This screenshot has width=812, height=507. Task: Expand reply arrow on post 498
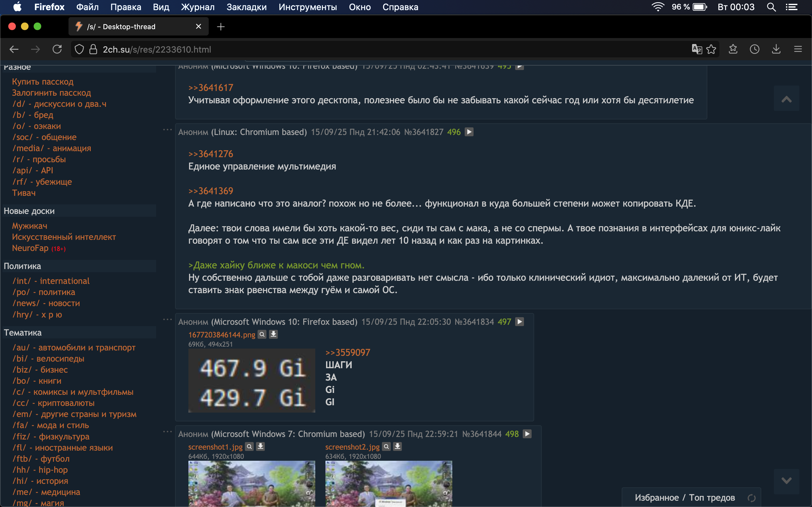(527, 434)
